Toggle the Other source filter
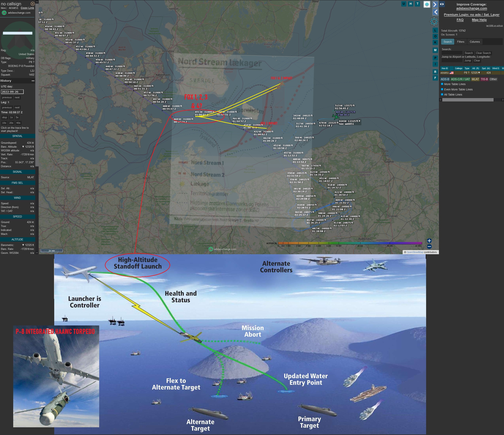 click(x=493, y=79)
